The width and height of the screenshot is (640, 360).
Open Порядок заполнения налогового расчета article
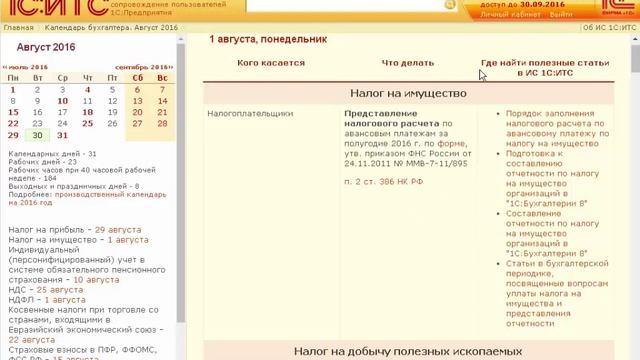pyautogui.click(x=558, y=129)
